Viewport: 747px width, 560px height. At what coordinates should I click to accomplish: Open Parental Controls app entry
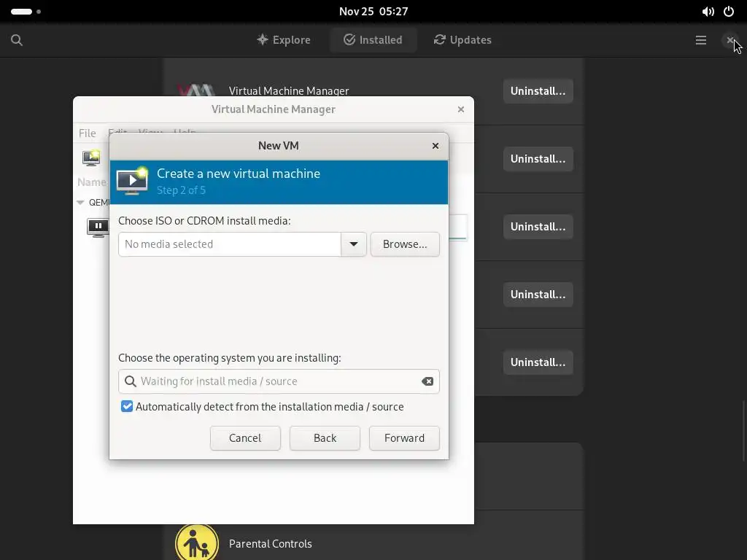point(373,542)
